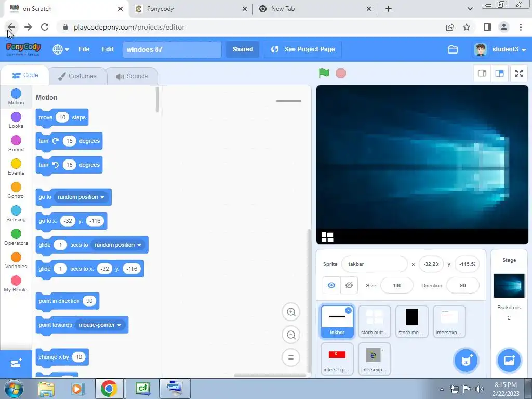Screen dimensions: 532x399
Task: Open the Add Extension button
Action: tap(16, 364)
